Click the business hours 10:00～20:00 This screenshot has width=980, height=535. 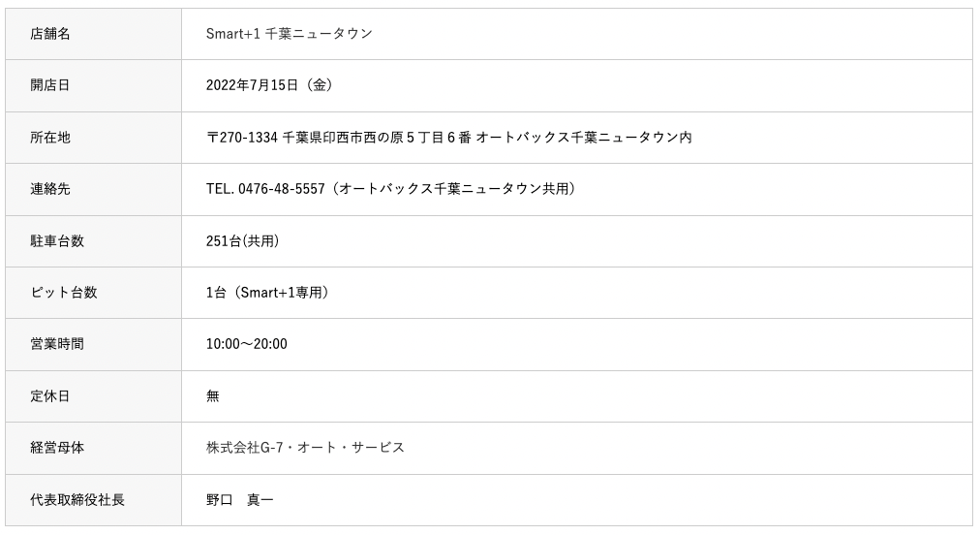246,344
